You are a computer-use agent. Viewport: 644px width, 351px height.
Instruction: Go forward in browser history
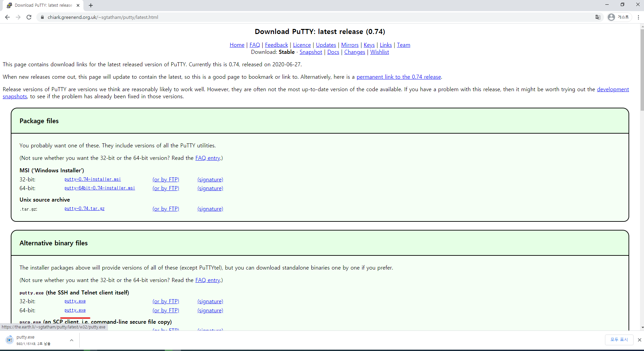click(18, 17)
